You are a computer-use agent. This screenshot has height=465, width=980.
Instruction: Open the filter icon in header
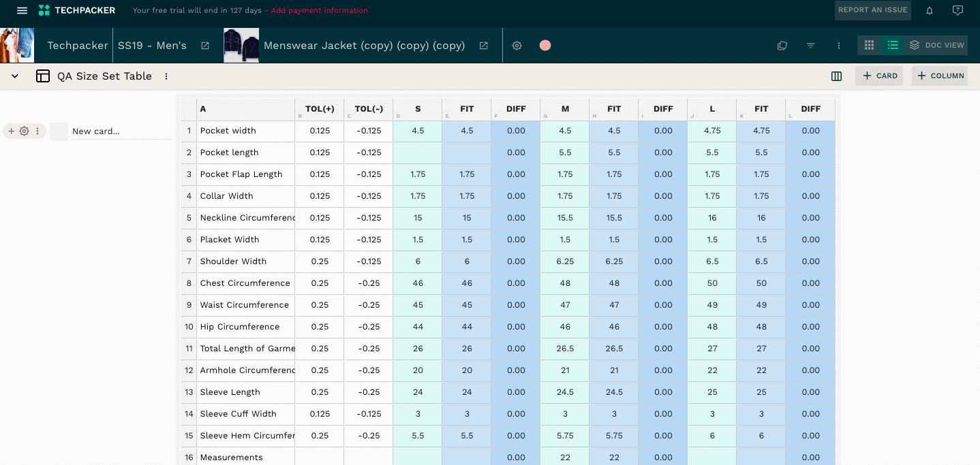pyautogui.click(x=811, y=46)
